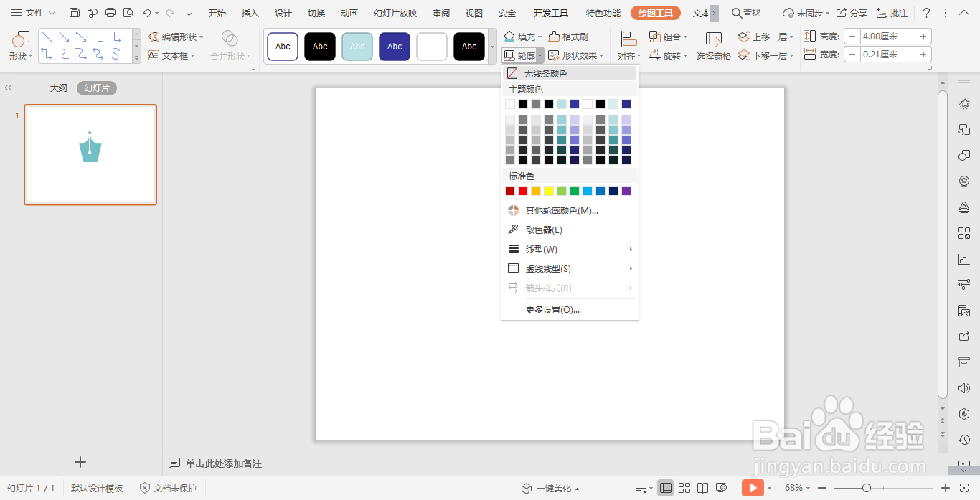The width and height of the screenshot is (980, 500).
Task: Open the 形状 shapes gallery button
Action: pyautogui.click(x=21, y=46)
